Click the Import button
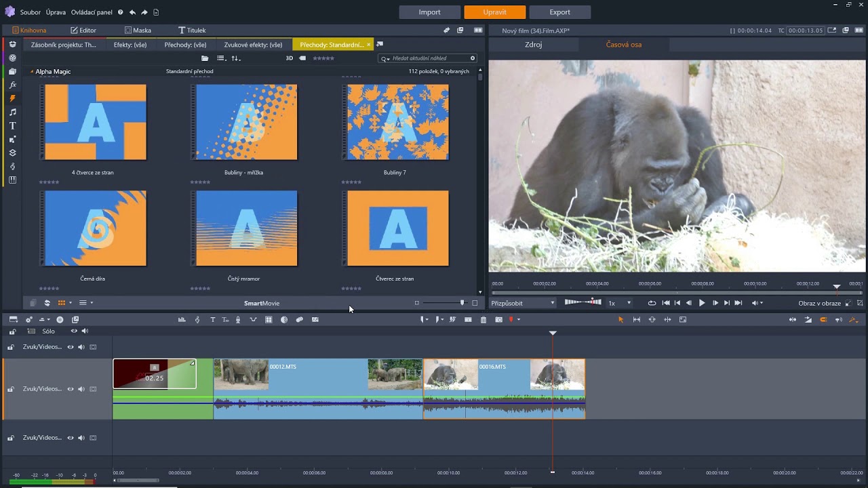 pyautogui.click(x=429, y=12)
